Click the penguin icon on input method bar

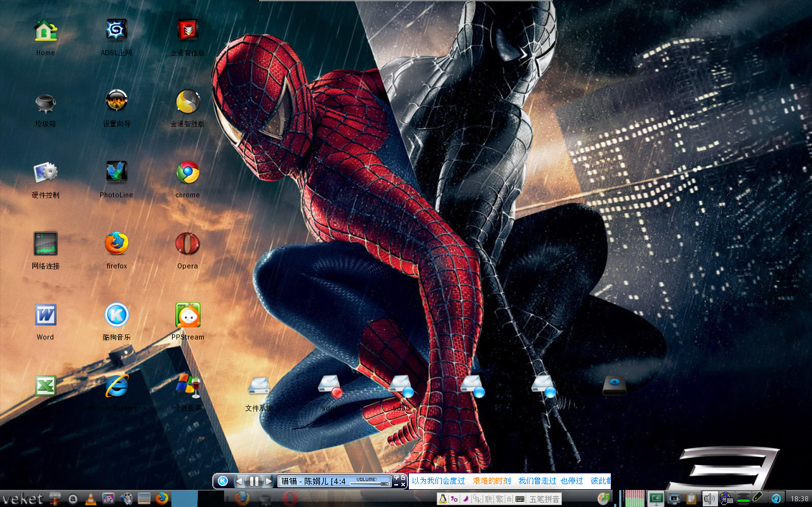(443, 499)
